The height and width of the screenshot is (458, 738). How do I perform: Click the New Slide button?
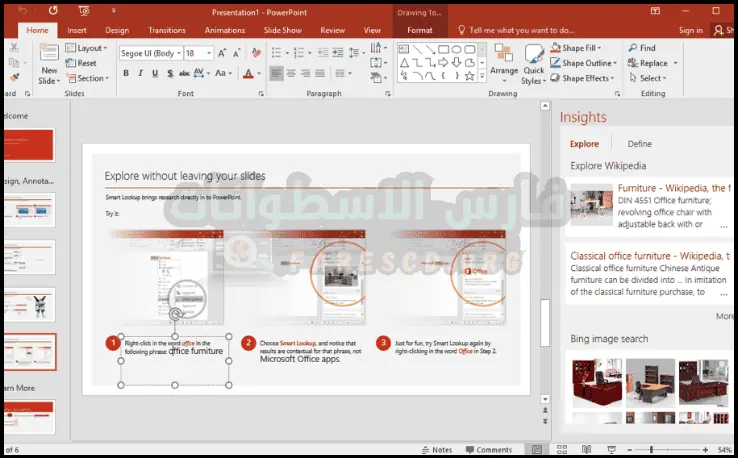49,64
